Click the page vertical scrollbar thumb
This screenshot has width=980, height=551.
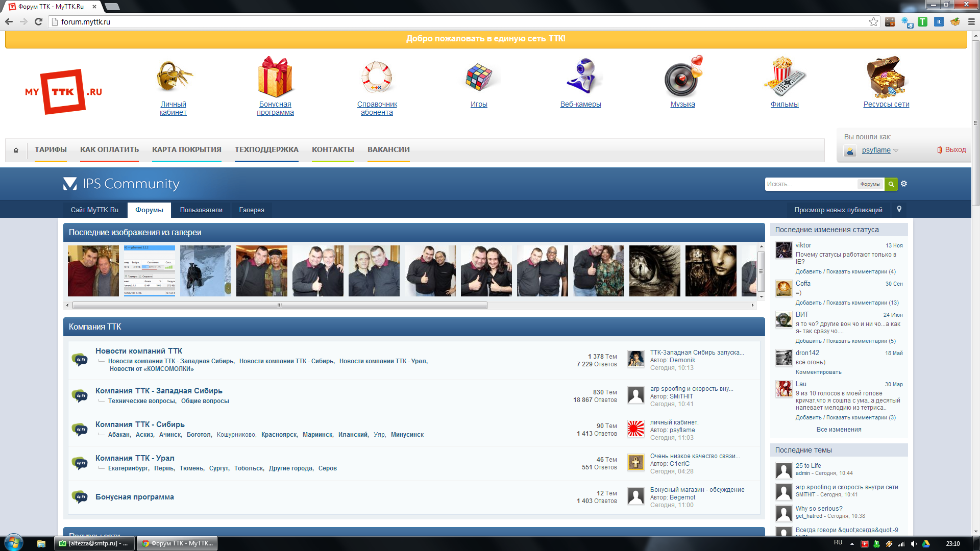pos(975,122)
